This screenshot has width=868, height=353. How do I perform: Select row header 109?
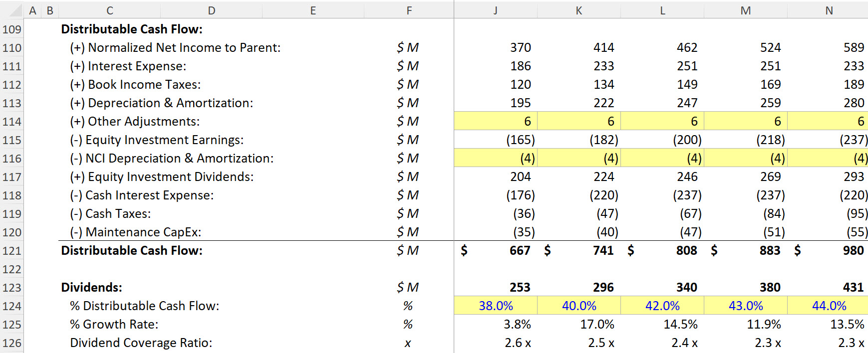(12, 29)
